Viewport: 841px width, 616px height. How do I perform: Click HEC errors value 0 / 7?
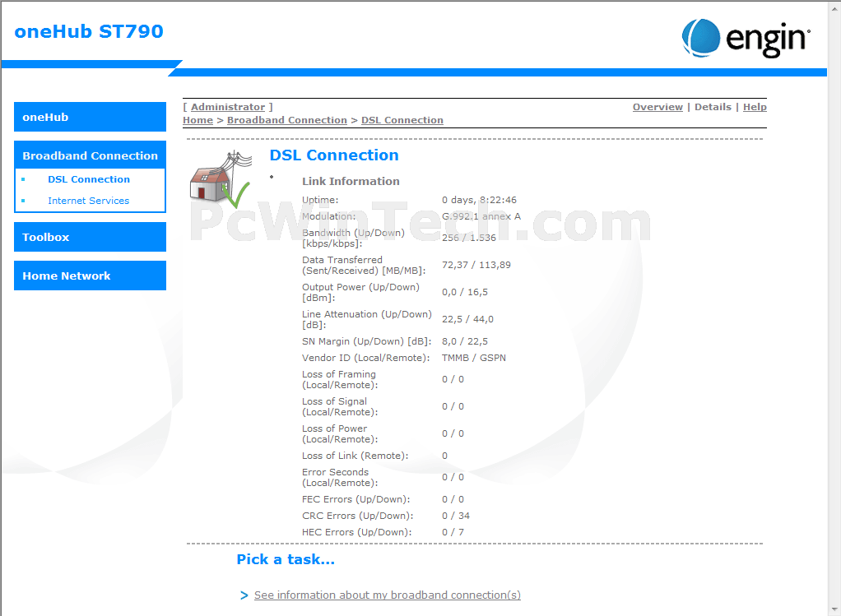click(x=453, y=532)
